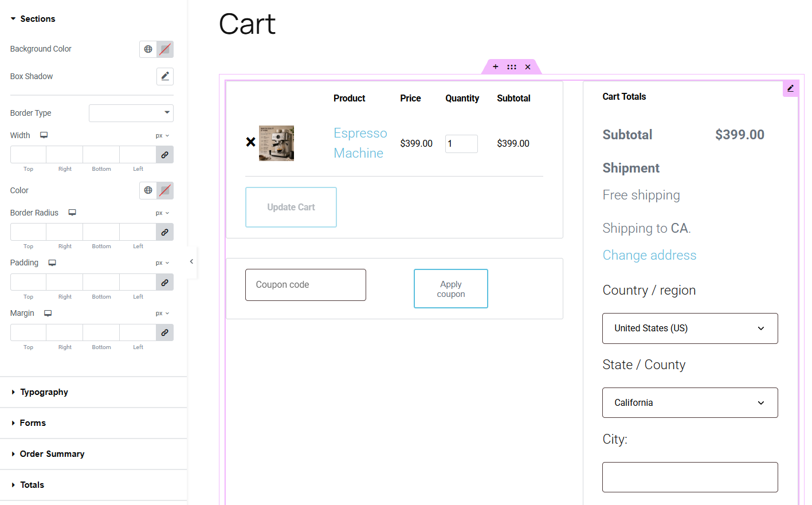This screenshot has height=505, width=812.
Task: Click the Width Top value field
Action: 28,155
